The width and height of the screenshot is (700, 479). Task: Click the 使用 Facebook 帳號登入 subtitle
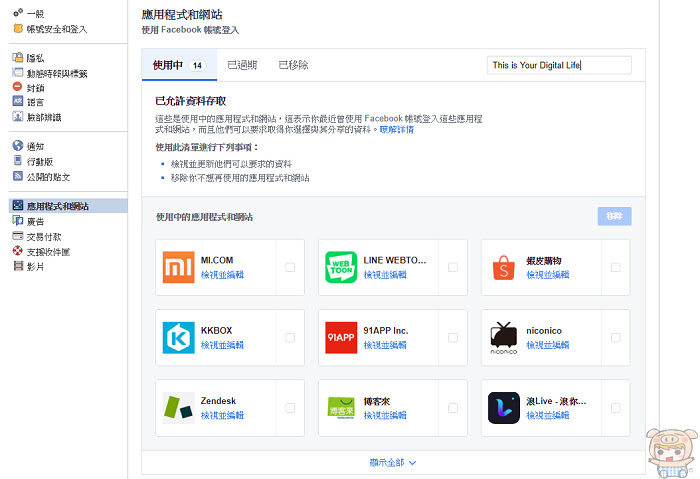[x=190, y=30]
